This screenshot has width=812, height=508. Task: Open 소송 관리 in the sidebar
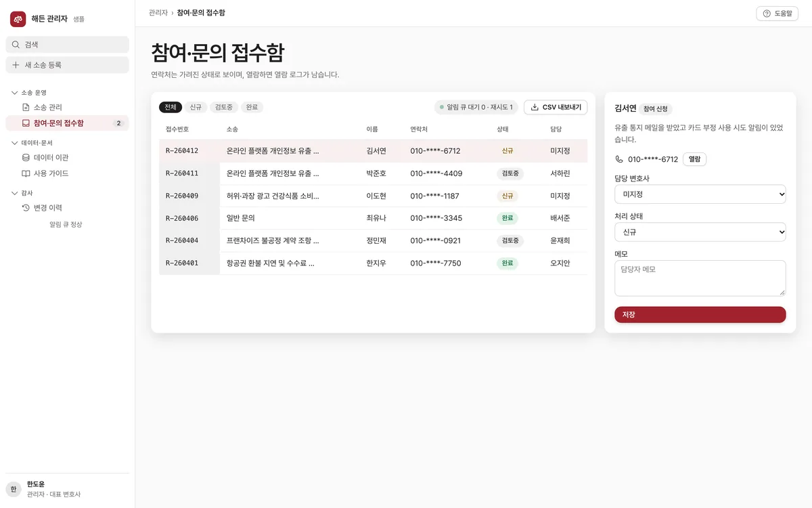[x=67, y=107]
